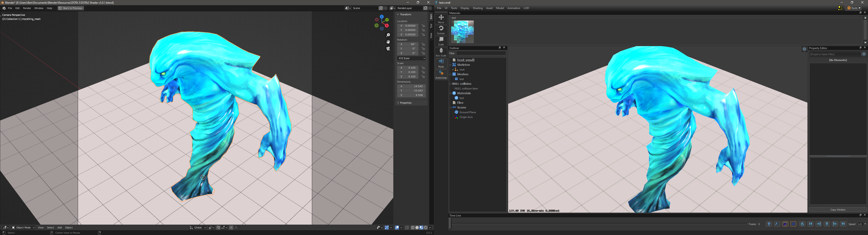Click Blender pan hand viewport icon

coord(388,42)
